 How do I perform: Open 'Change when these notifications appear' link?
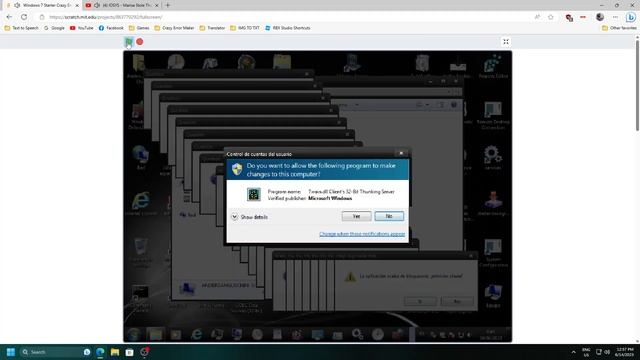pyautogui.click(x=362, y=234)
